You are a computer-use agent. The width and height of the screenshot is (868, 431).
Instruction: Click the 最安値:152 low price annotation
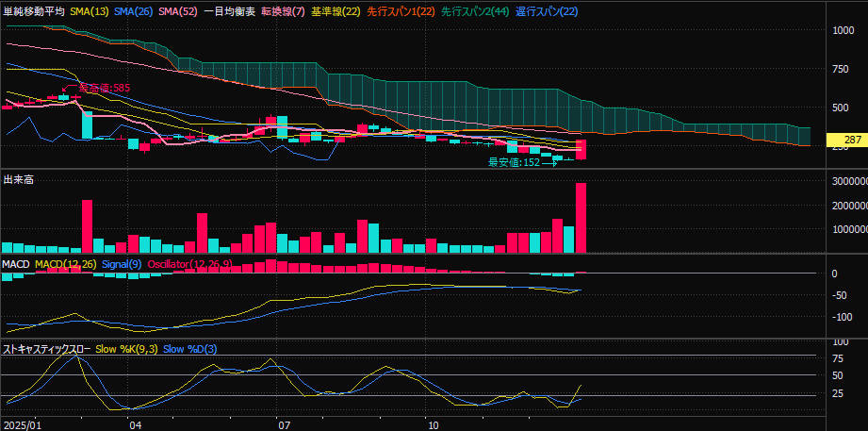click(514, 162)
